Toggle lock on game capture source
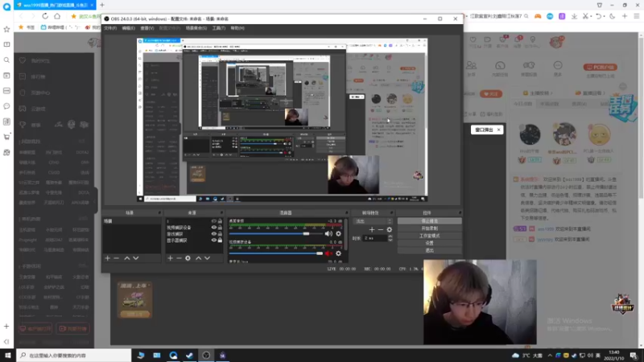 click(220, 234)
